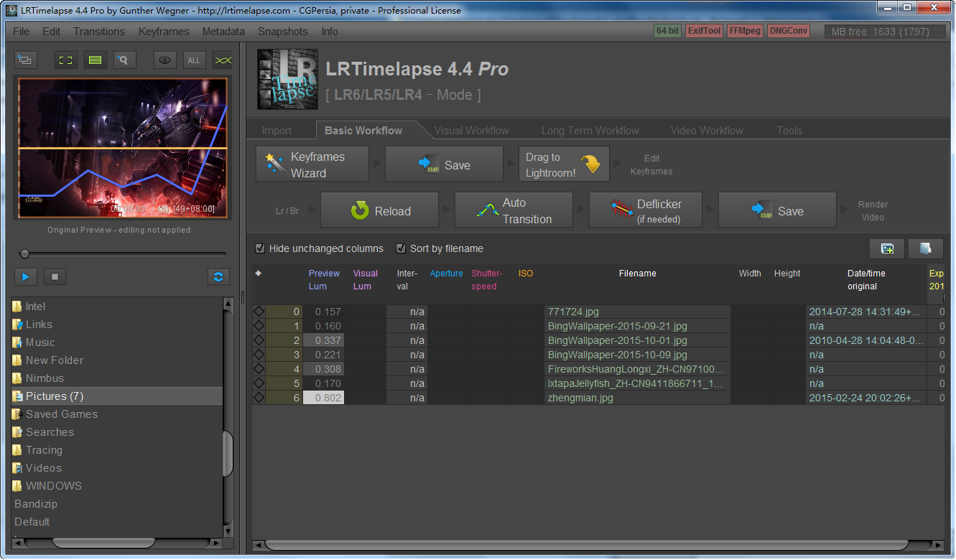Open the Info menu
Image resolution: width=956 pixels, height=560 pixels.
[330, 32]
